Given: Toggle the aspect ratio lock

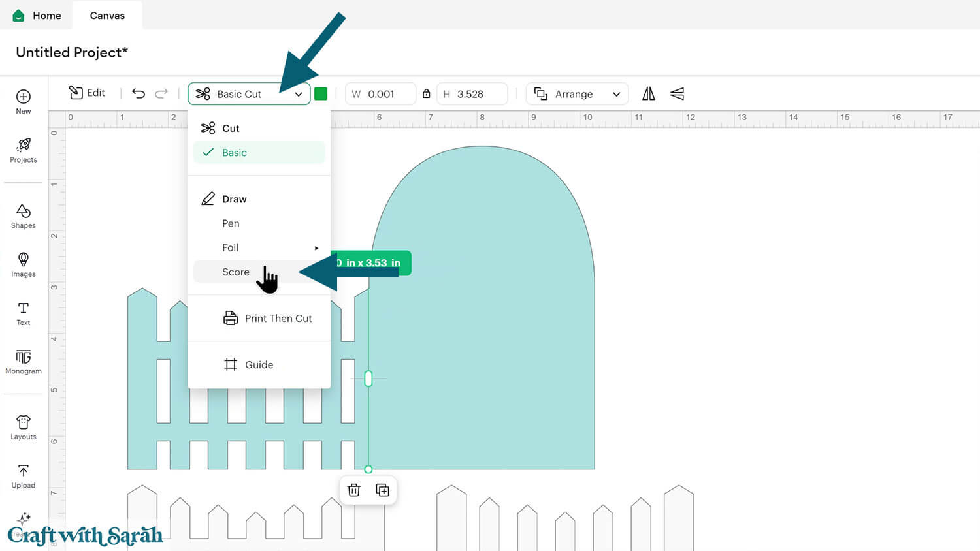Looking at the screenshot, I should (x=427, y=94).
